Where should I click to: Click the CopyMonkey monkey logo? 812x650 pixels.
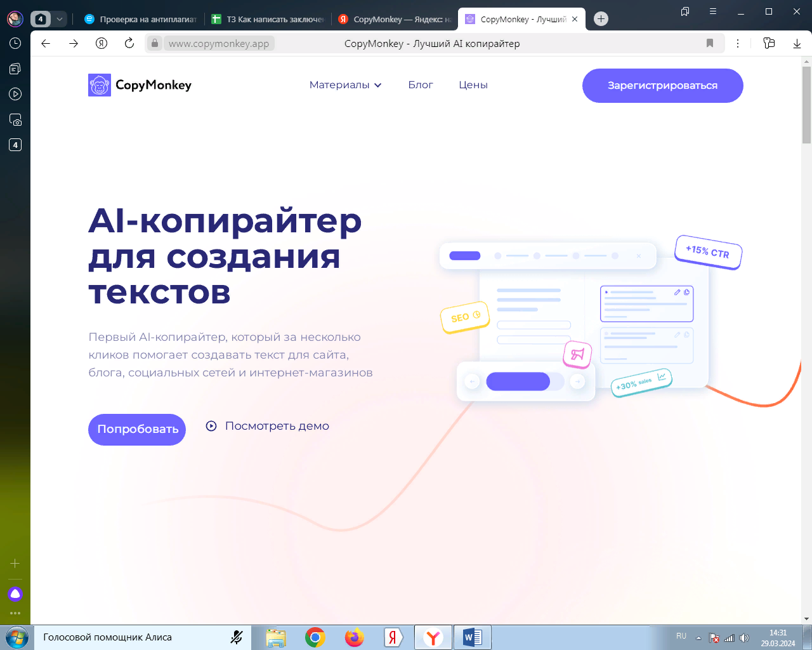point(99,84)
